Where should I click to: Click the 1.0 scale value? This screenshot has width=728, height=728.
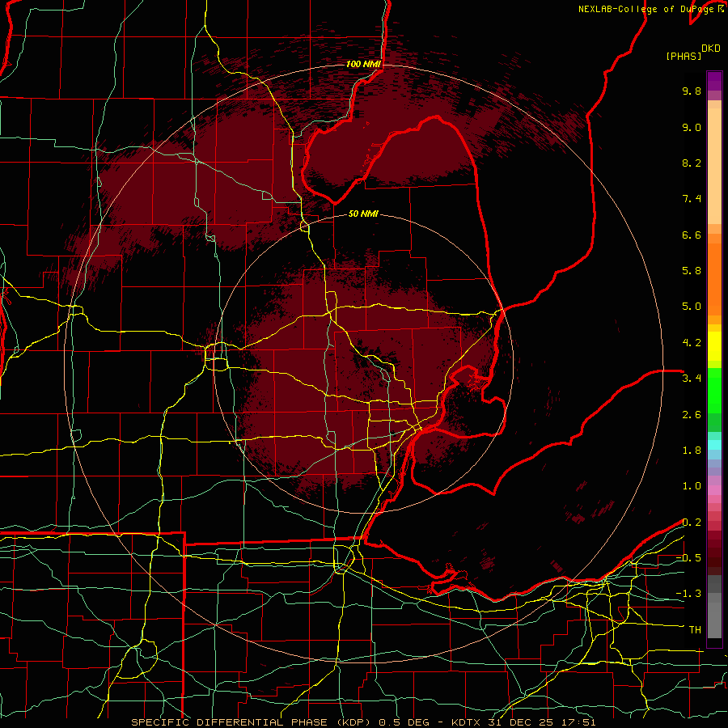pos(692,486)
